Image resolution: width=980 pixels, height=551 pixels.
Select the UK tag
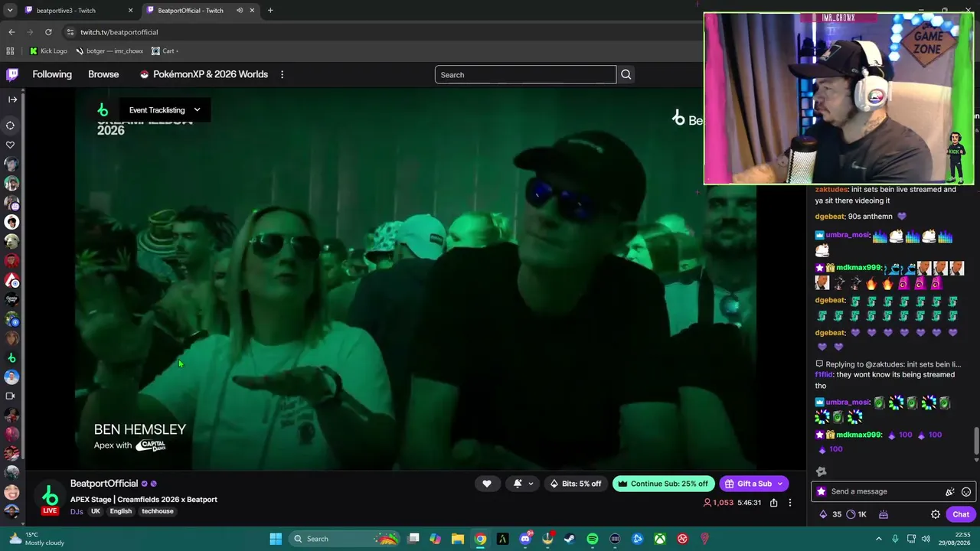[x=96, y=511]
